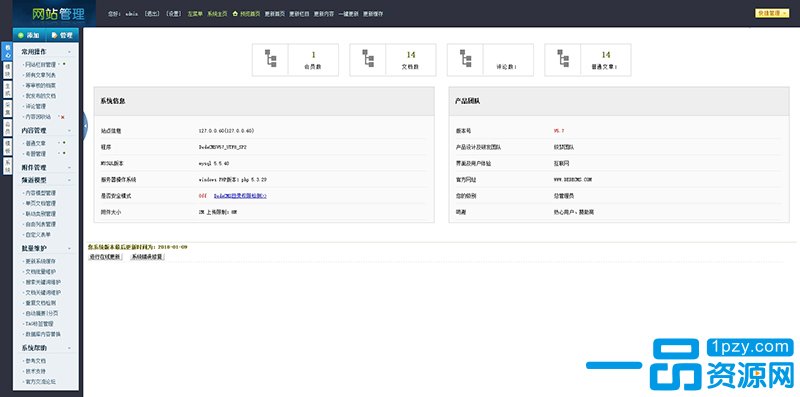800x397 pixels.
Task: Open 搜索关键词维护 in the sidebar
Action: click(43, 282)
